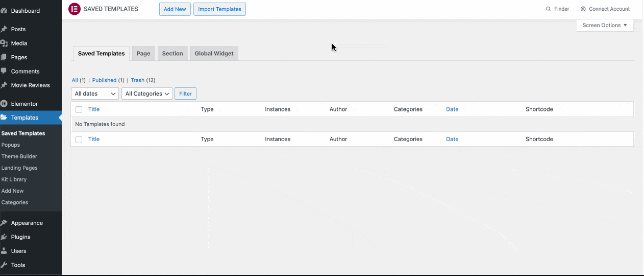Open the All dates dropdown
Image resolution: width=644 pixels, height=276 pixels.
pyautogui.click(x=95, y=94)
